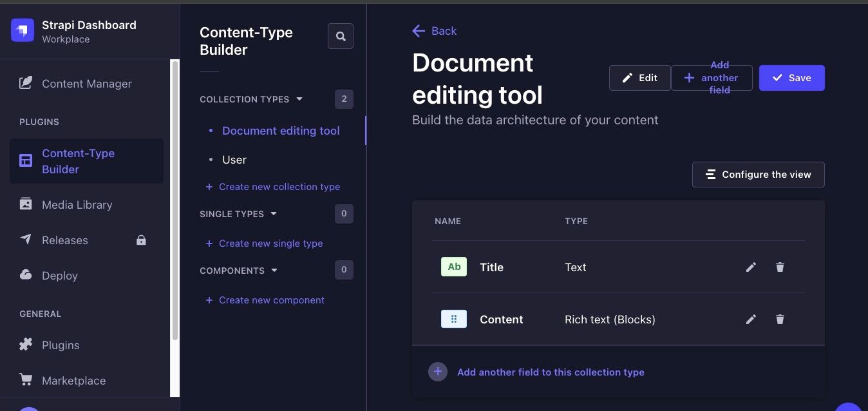Select the User collection type

(234, 160)
